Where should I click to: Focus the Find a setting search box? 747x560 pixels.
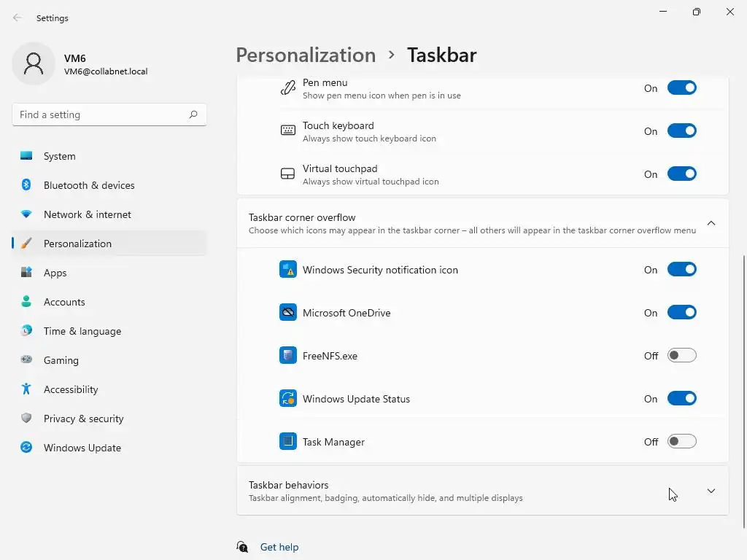(100, 114)
